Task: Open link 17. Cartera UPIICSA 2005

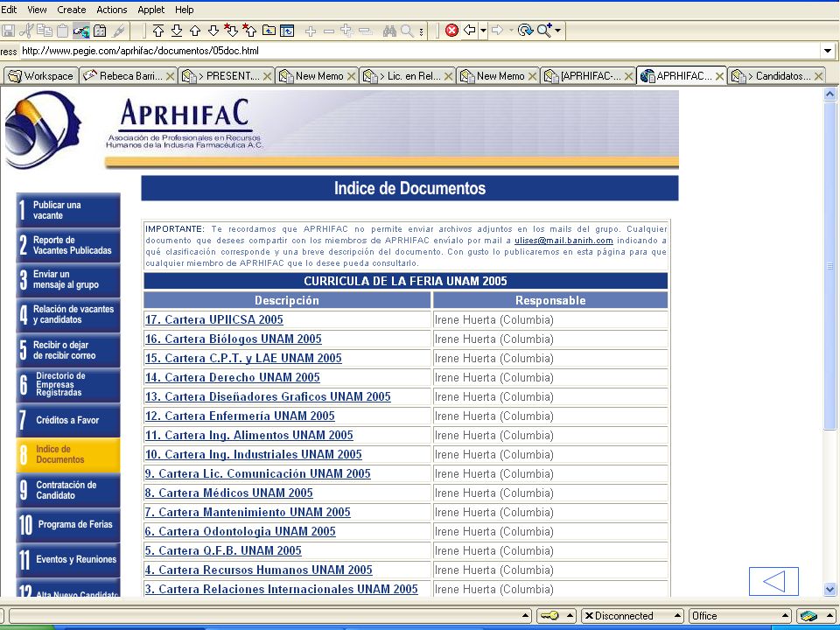Action: tap(213, 320)
